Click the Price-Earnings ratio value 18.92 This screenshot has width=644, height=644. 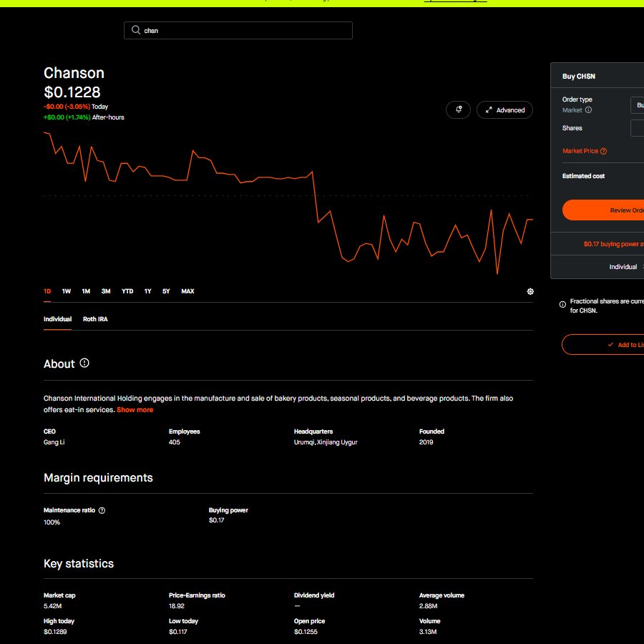(177, 606)
